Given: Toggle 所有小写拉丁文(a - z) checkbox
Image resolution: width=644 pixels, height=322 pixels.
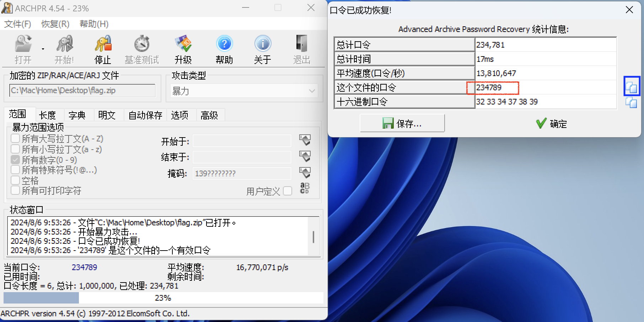Looking at the screenshot, I should 15,149.
